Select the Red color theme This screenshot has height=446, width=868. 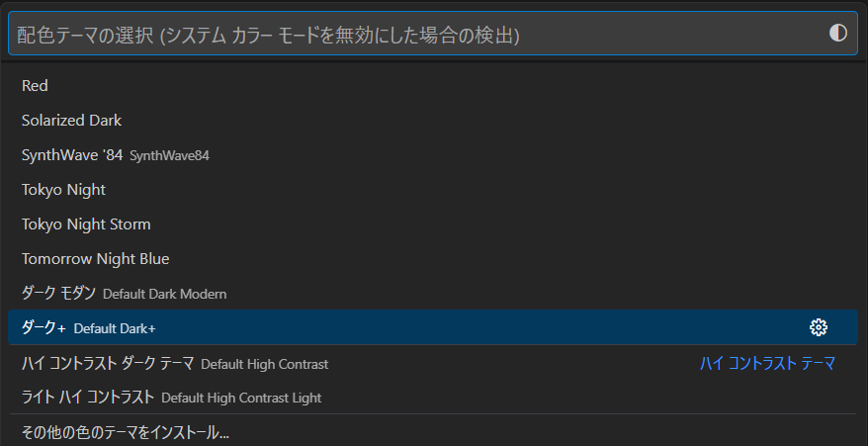tap(36, 86)
